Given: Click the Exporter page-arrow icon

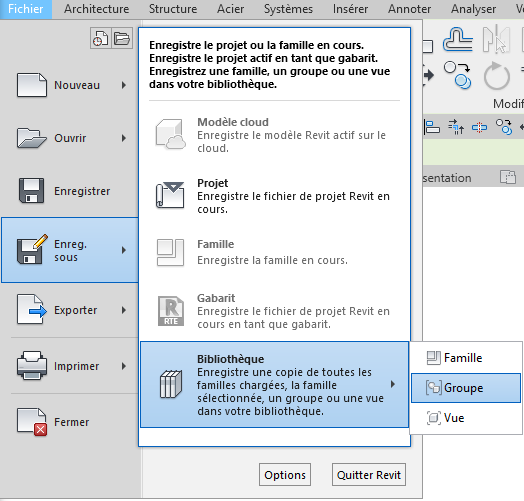Looking at the screenshot, I should pyautogui.click(x=32, y=309).
